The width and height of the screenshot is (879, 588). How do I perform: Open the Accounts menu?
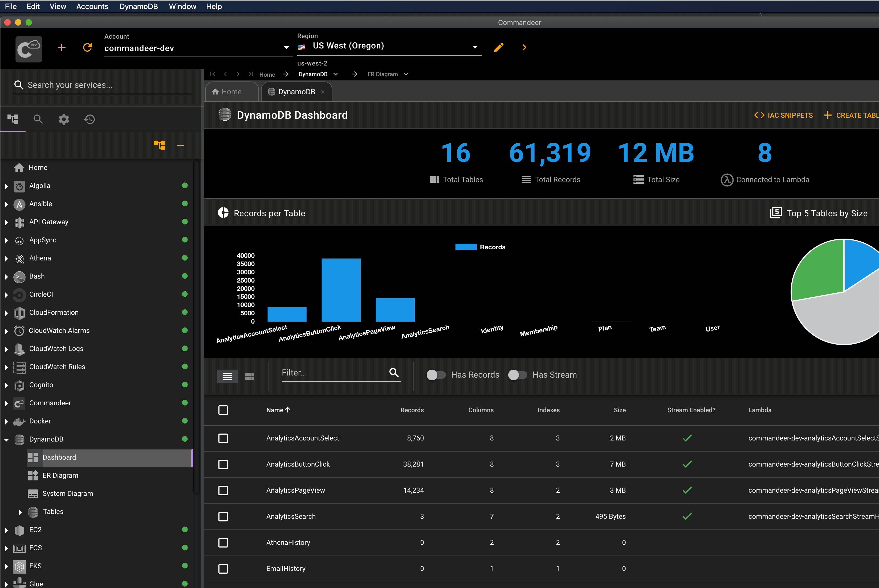[92, 6]
